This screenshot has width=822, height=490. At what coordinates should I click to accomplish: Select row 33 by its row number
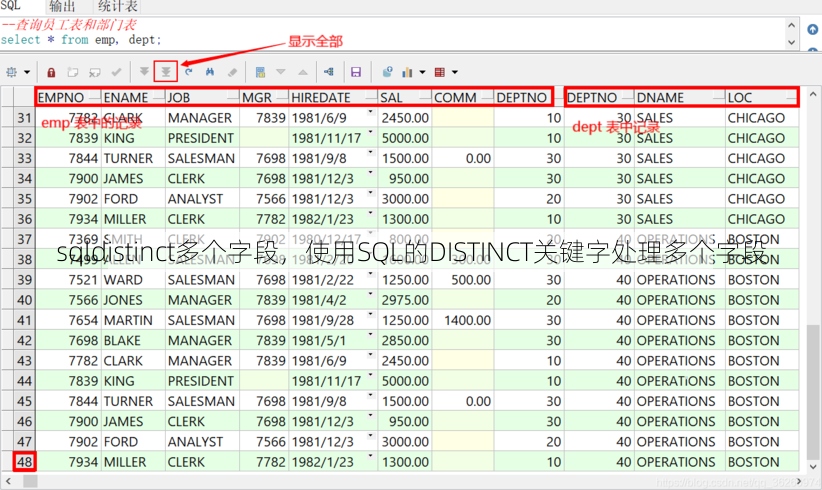(24, 158)
